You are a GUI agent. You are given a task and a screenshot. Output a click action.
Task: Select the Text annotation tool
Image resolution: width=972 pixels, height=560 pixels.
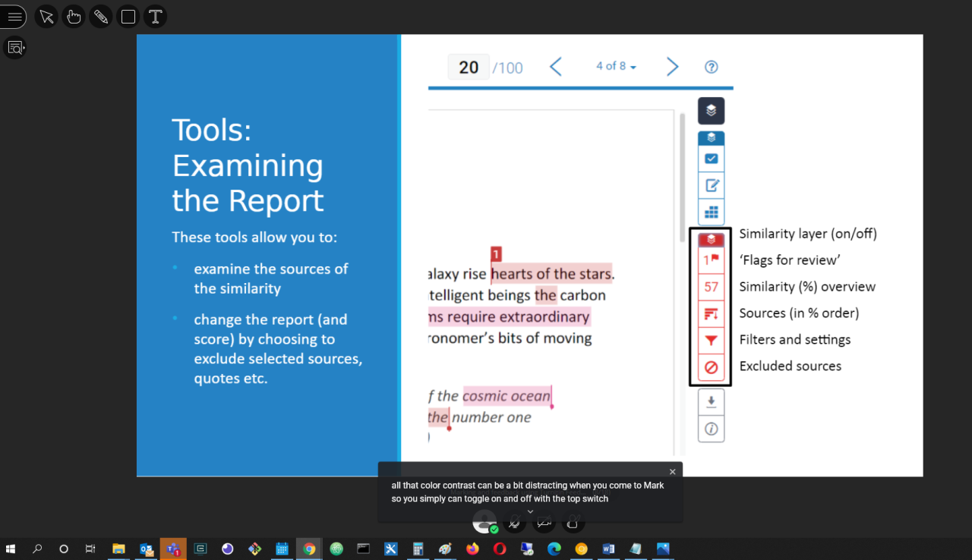tap(155, 17)
